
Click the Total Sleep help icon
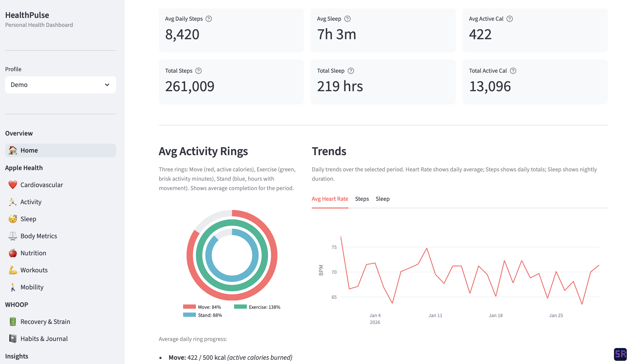[x=351, y=71]
